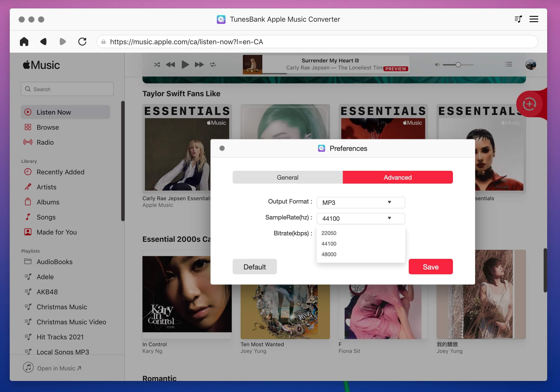This screenshot has height=392, width=560.
Task: Open the Up Next queue list
Action: pyautogui.click(x=508, y=64)
